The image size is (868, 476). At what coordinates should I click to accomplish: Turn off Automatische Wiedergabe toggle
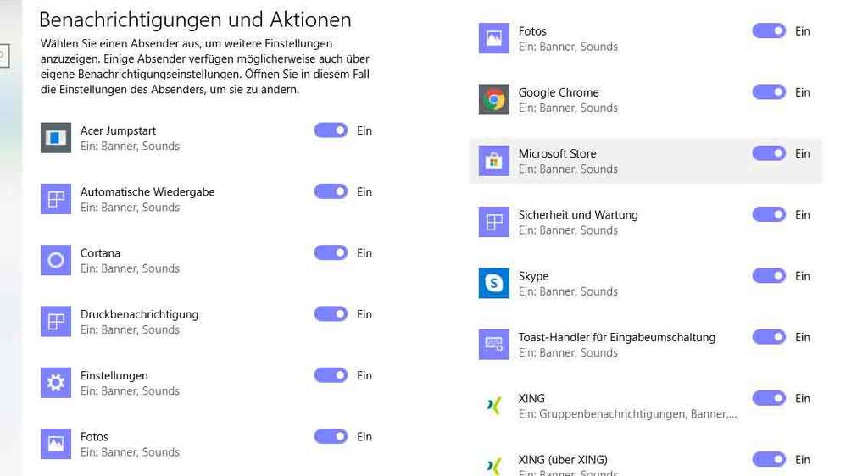click(x=331, y=192)
